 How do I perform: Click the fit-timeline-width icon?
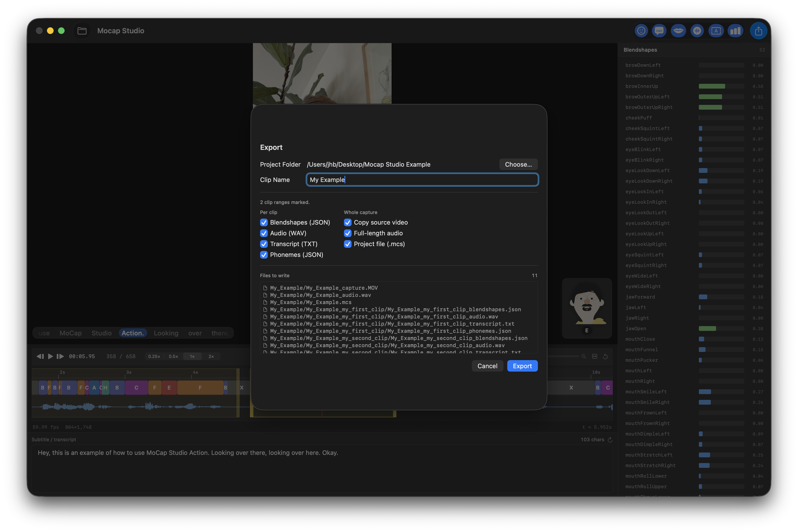[595, 356]
